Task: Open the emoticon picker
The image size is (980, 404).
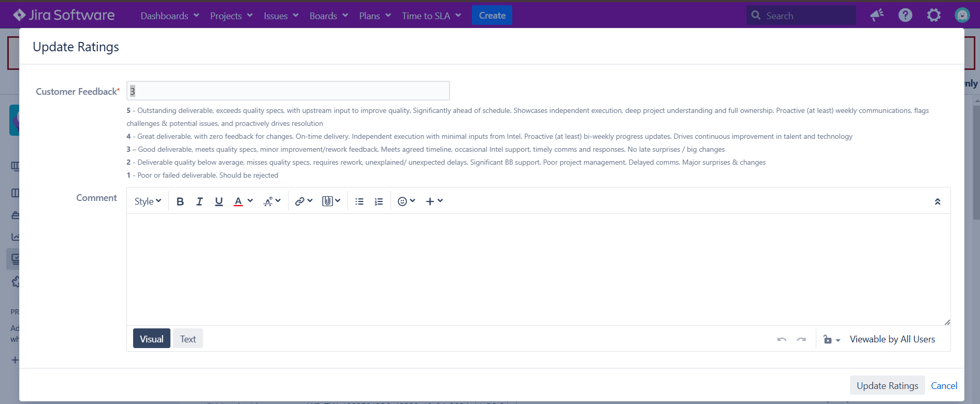Action: (406, 201)
